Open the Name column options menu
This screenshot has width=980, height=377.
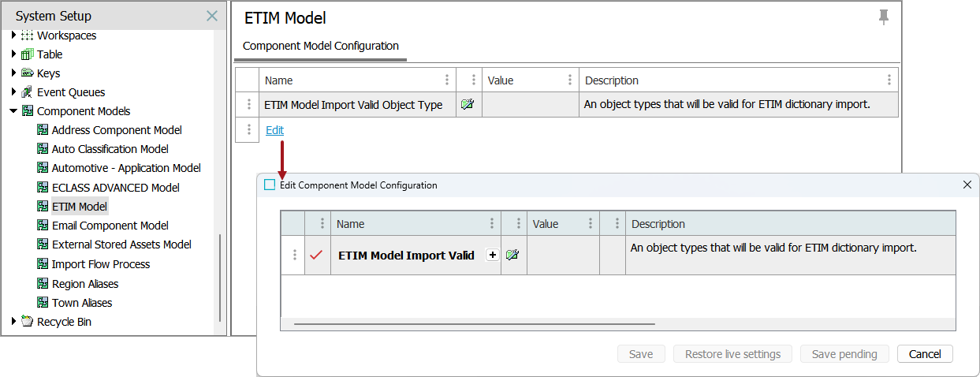click(x=447, y=80)
